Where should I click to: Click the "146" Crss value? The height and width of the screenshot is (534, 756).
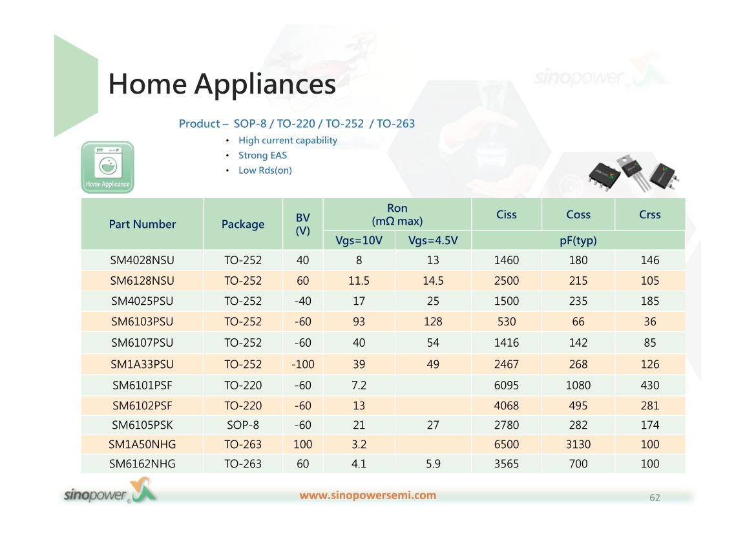pyautogui.click(x=650, y=260)
